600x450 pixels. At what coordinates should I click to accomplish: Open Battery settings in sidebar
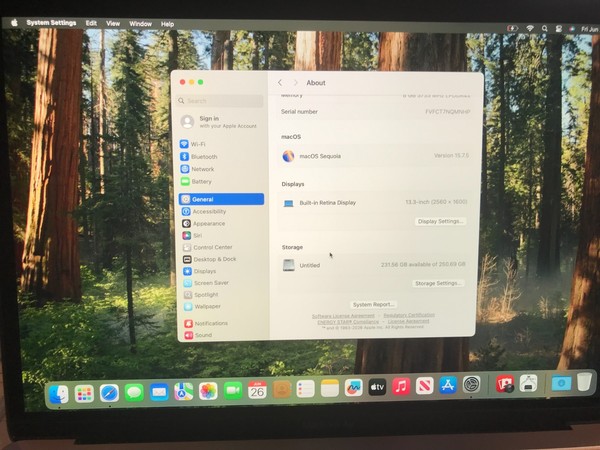pyautogui.click(x=196, y=181)
